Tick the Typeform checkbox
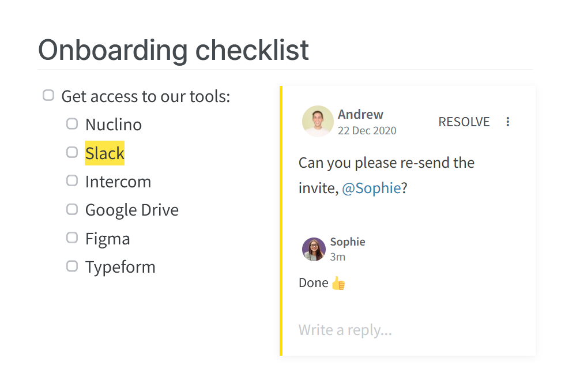The image size is (565, 392). pos(72,266)
